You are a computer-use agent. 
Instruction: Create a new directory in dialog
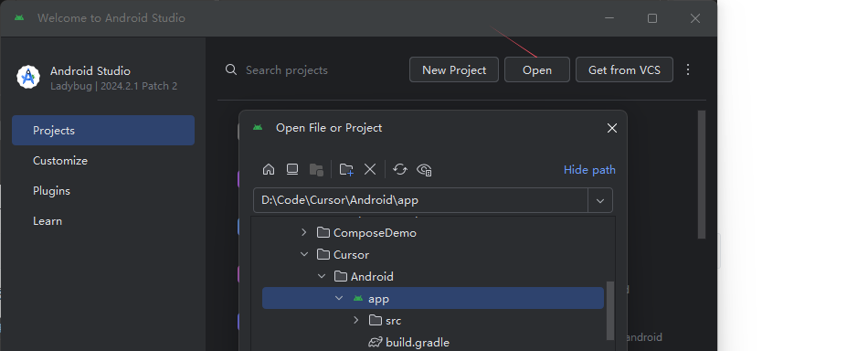coord(346,169)
